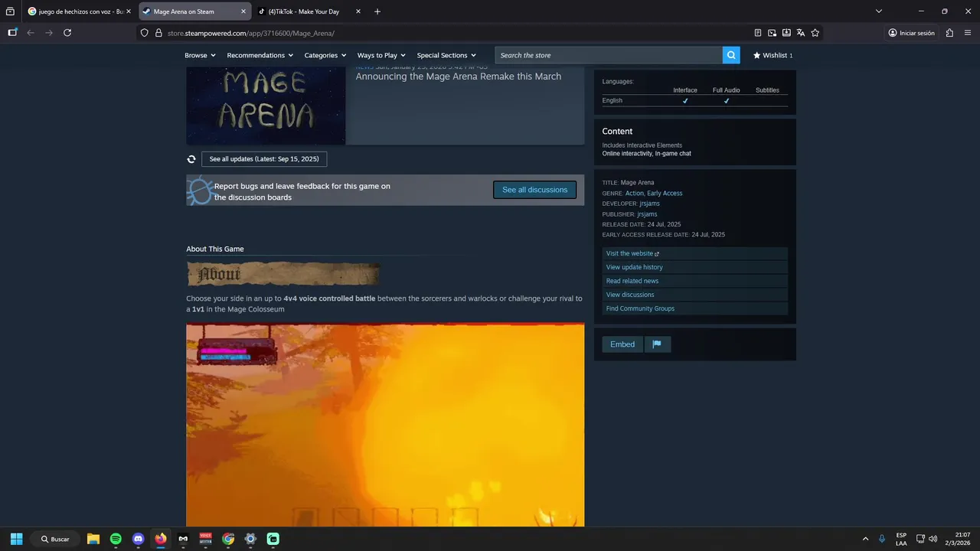This screenshot has height=551, width=980.
Task: Click the jrsjams developer link
Action: click(649, 204)
